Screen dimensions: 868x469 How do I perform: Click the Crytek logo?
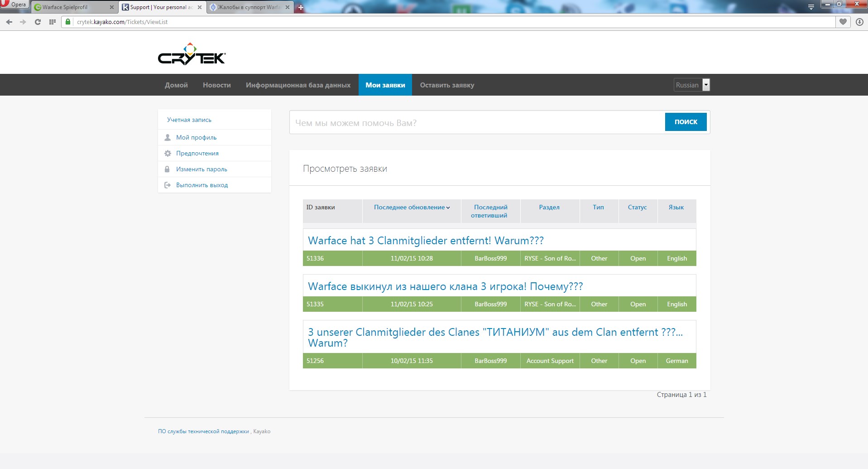click(192, 54)
